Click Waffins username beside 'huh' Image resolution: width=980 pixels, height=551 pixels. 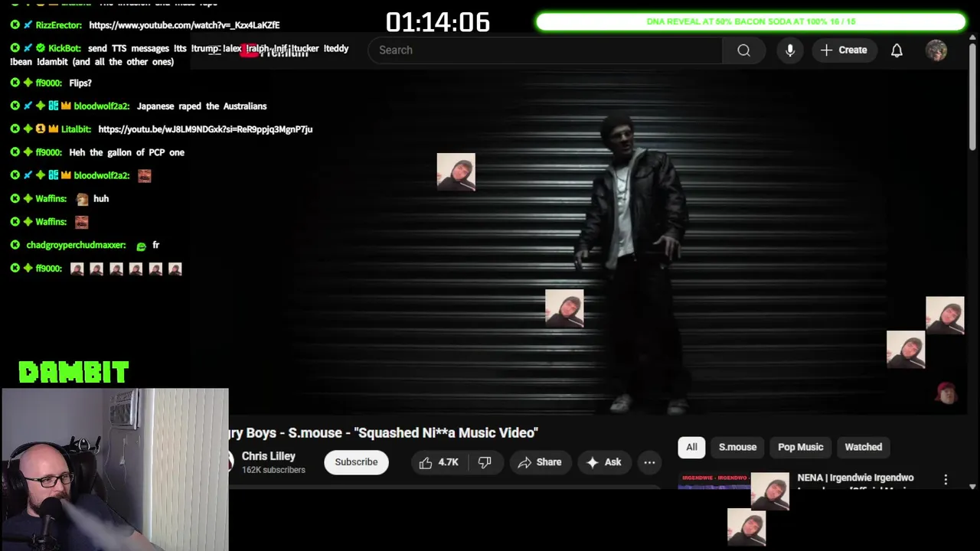[x=51, y=199]
